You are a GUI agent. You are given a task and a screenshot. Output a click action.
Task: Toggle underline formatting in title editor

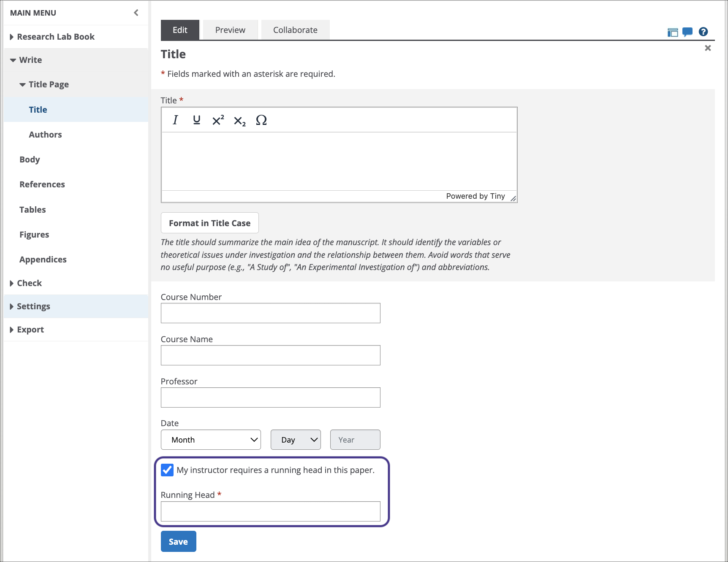[196, 120]
